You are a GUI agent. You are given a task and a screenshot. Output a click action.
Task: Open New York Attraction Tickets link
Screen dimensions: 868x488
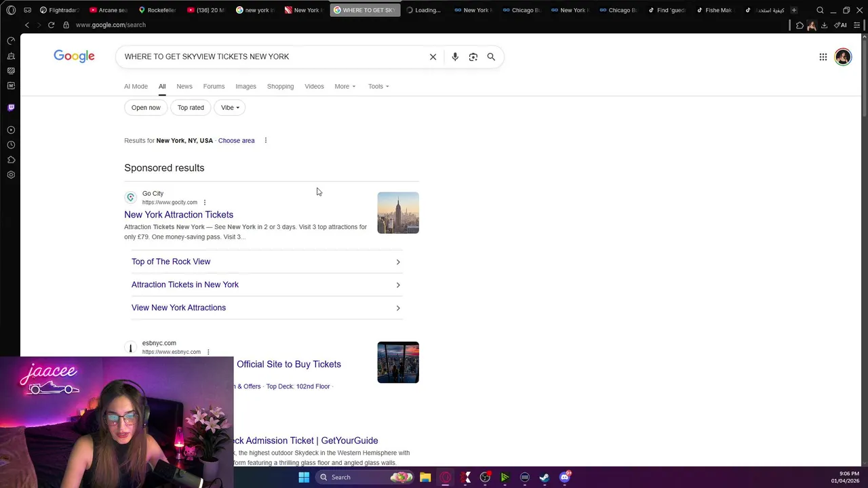178,215
